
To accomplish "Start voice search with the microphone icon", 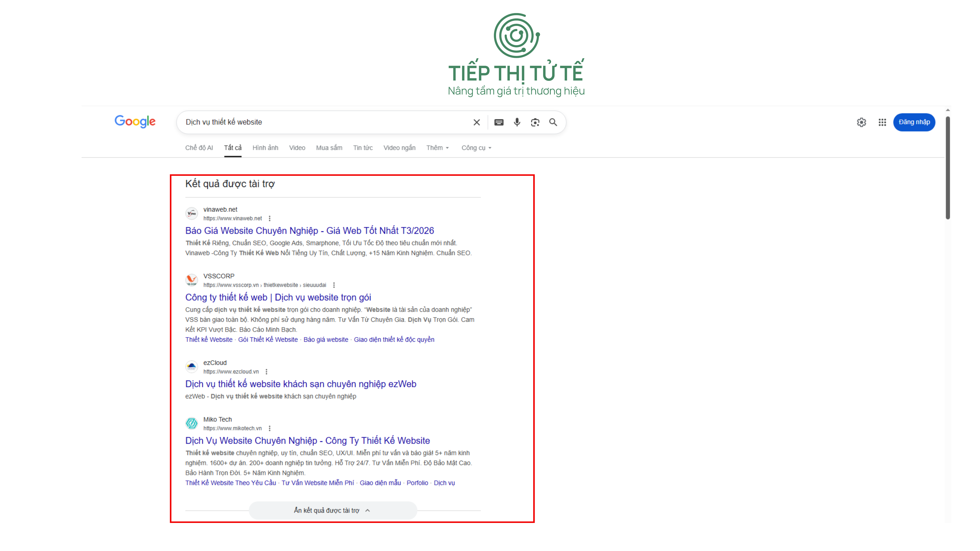I will [517, 122].
